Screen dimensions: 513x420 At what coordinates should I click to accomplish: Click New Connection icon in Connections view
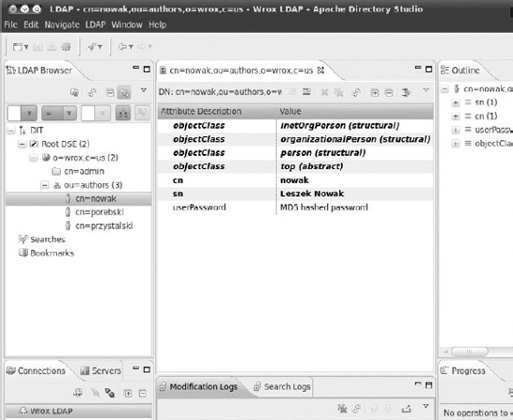tap(78, 393)
